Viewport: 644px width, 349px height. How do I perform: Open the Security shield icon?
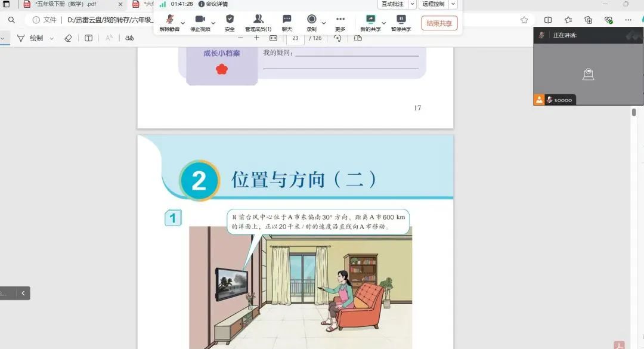pos(230,22)
